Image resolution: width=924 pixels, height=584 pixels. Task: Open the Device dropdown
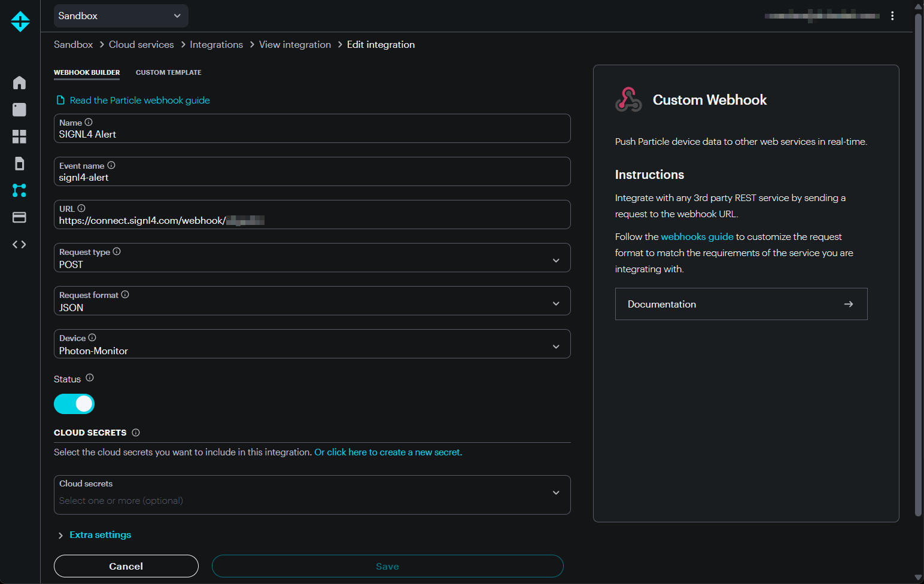[312, 344]
